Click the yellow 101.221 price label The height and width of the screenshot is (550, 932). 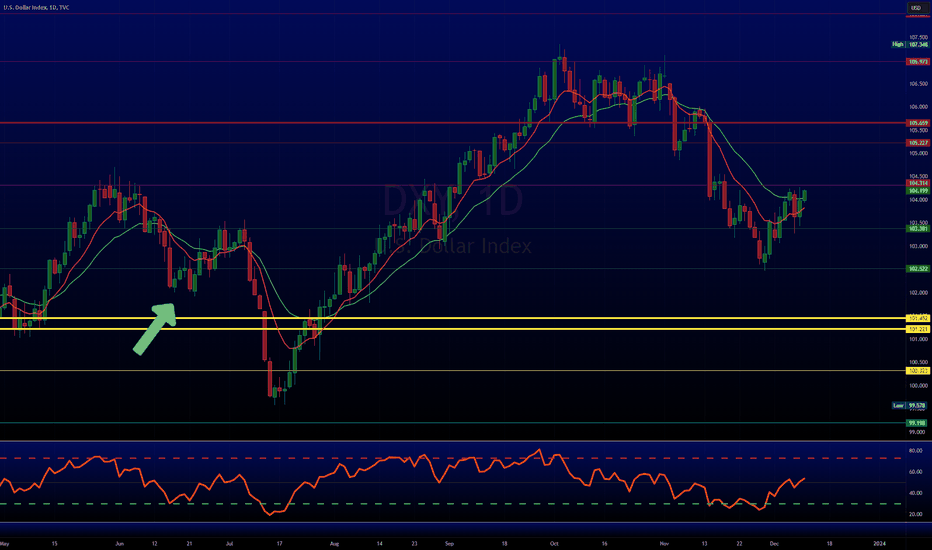click(x=918, y=329)
